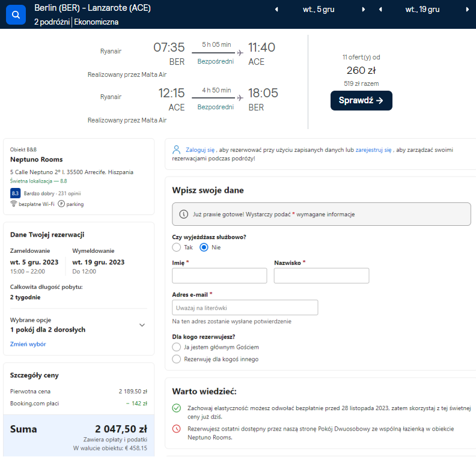Go to next departure date arrow
Image resolution: width=476 pixels, height=457 pixels.
(364, 10)
